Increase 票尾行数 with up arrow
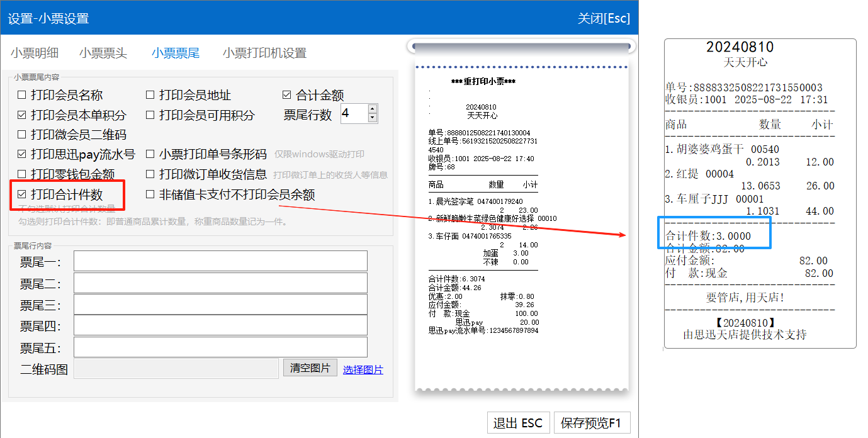868x438 pixels. click(x=372, y=109)
